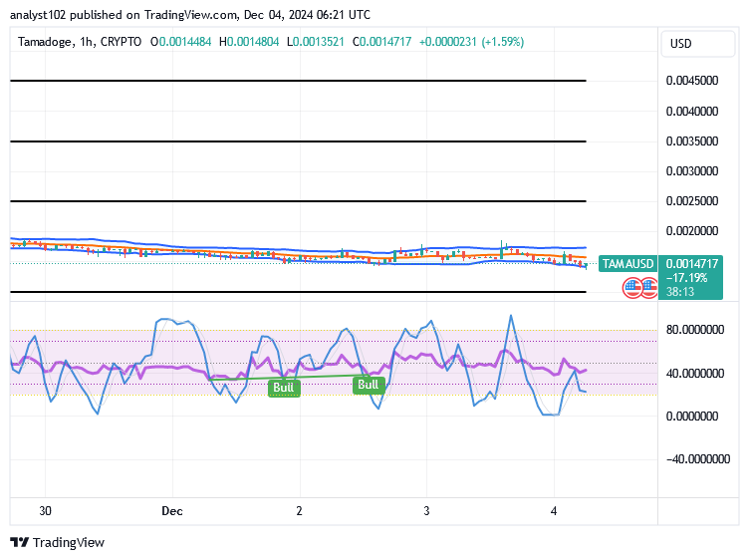Click the second US flag event icon
Screen dimensions: 749x560
pyautogui.click(x=649, y=288)
